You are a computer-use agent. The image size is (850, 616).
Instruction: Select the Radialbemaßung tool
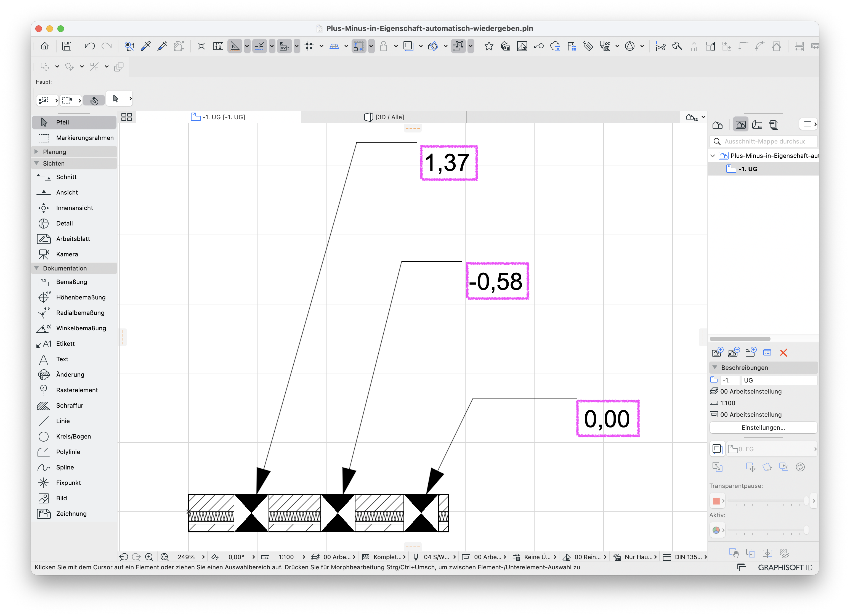[x=74, y=312]
